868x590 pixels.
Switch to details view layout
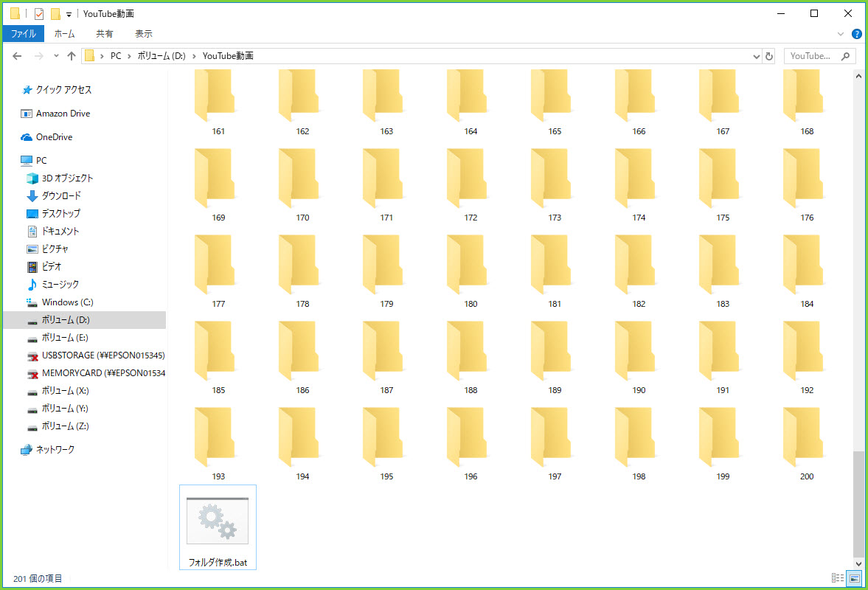click(838, 578)
